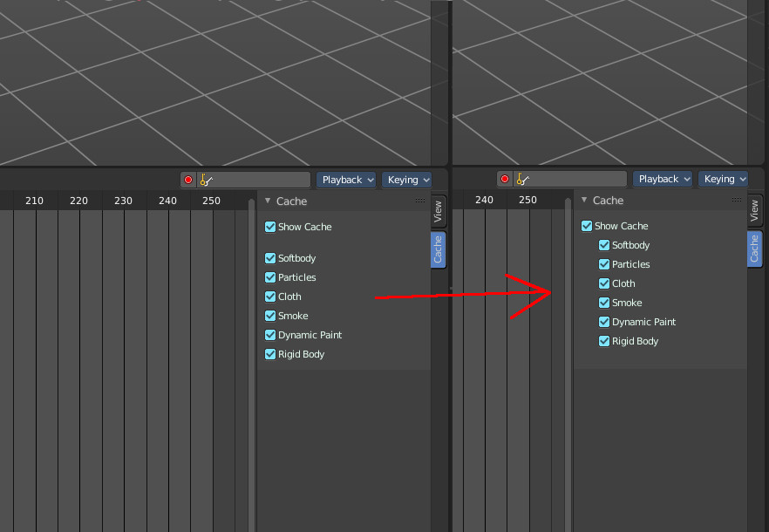Click the keying set icon in right timeline

pos(523,179)
